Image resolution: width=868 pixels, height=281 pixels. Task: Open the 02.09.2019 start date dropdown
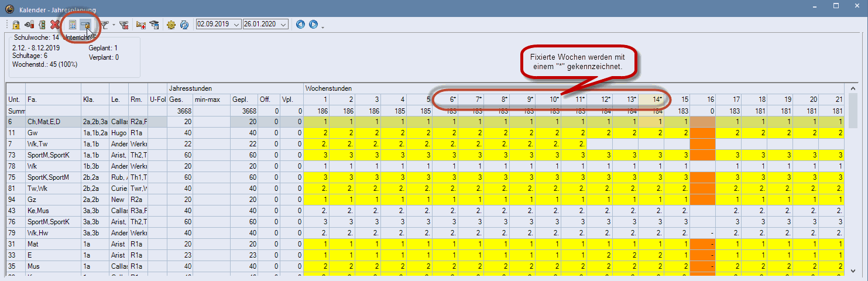(236, 25)
